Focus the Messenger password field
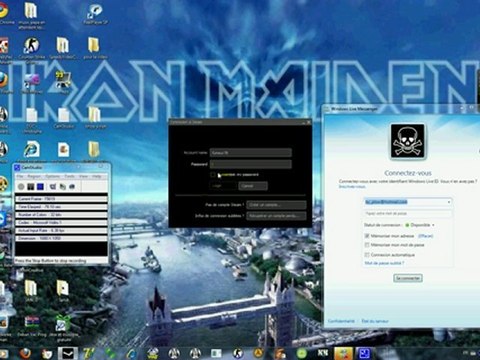 (407, 213)
